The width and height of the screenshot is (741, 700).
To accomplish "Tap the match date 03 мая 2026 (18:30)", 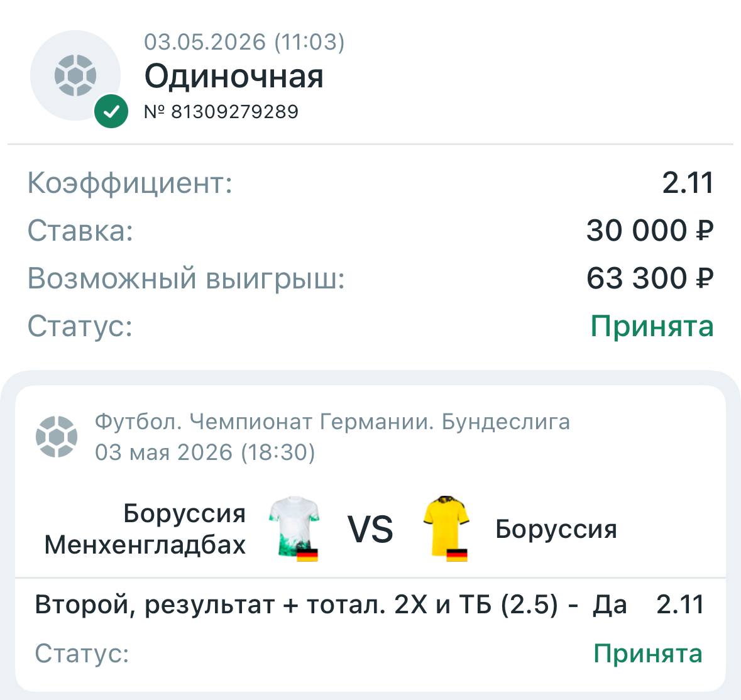I will (205, 452).
